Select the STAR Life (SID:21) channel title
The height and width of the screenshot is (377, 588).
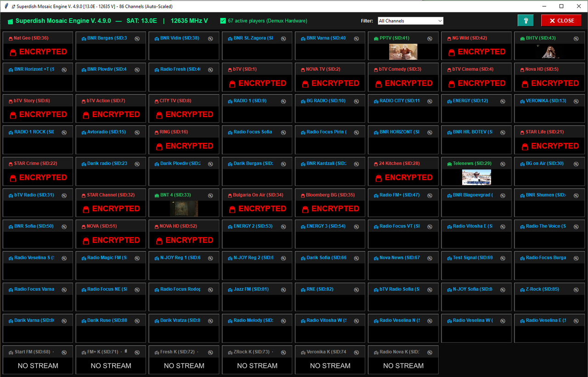pyautogui.click(x=545, y=132)
